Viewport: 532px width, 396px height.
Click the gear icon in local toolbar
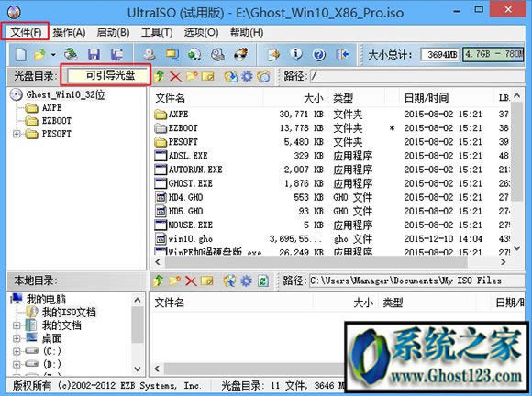click(247, 280)
